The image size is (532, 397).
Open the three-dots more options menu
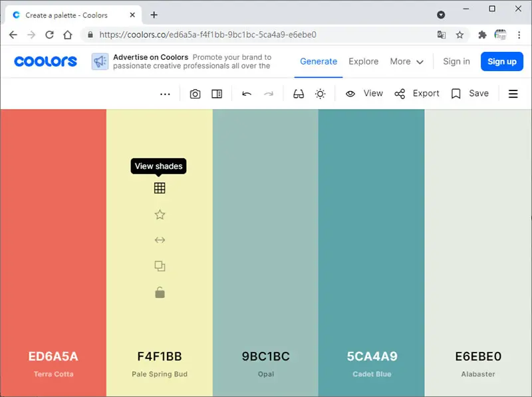coord(165,94)
